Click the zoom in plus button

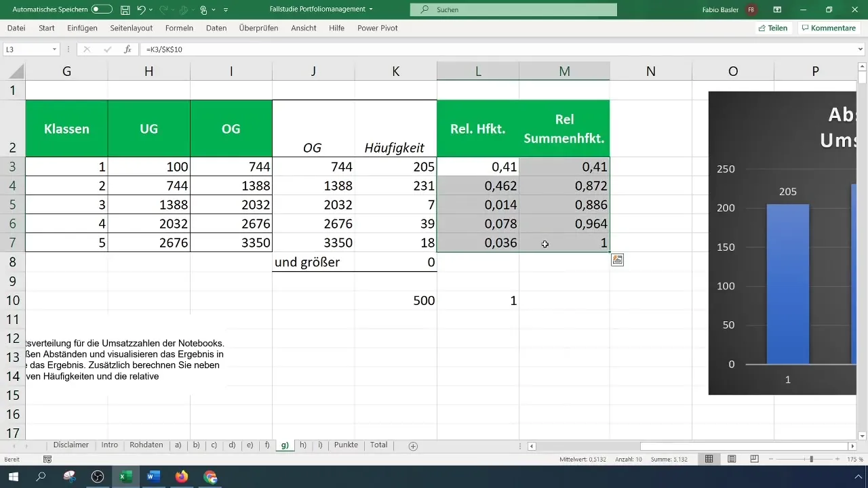pyautogui.click(x=839, y=460)
